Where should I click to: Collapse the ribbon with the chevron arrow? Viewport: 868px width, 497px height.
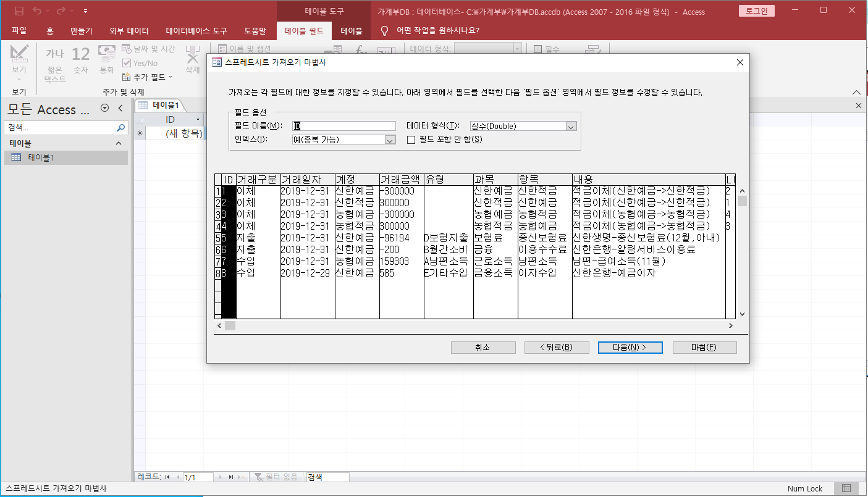coord(856,91)
